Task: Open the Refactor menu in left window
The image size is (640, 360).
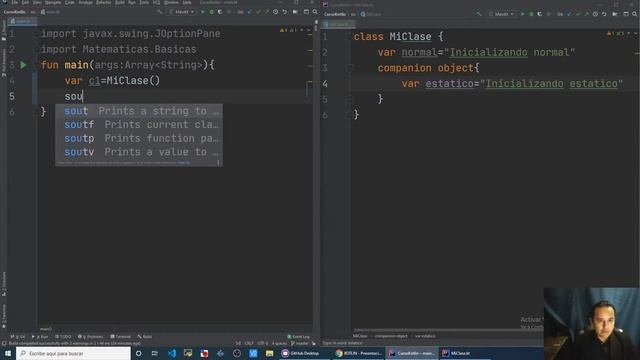Action: point(104,2)
